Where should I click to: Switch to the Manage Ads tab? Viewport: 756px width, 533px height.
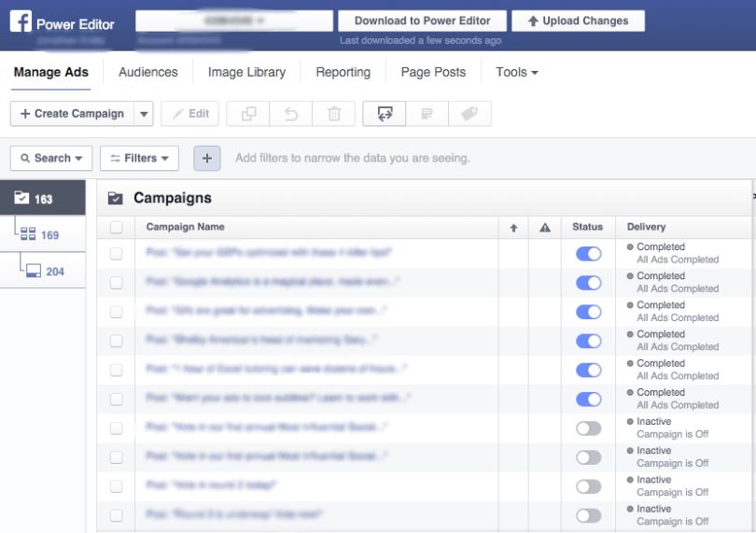point(51,73)
